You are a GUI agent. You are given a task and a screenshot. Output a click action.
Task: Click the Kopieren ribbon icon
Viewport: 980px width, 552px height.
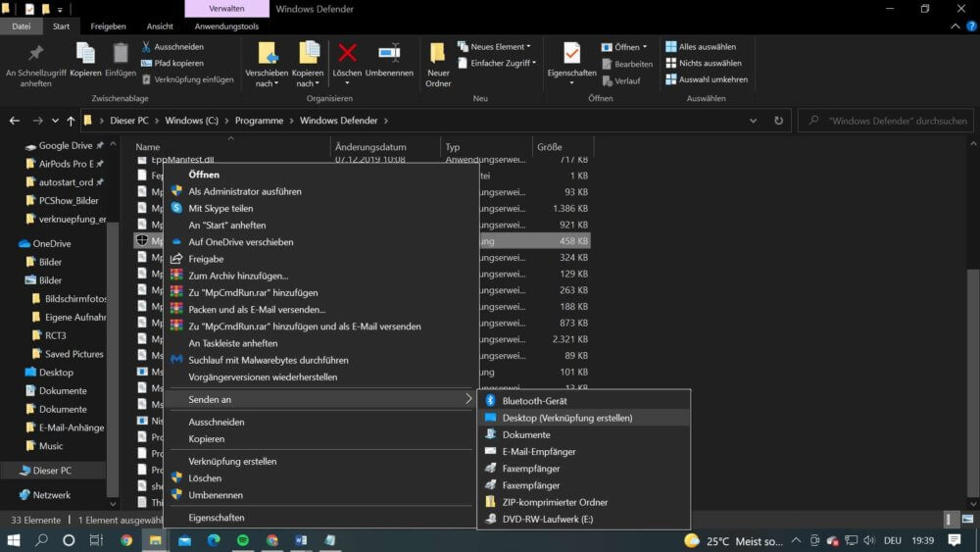point(85,60)
